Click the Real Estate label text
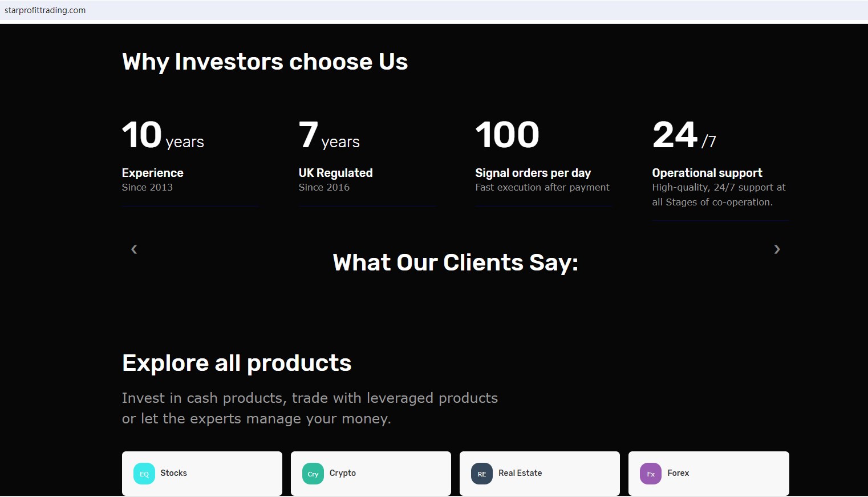This screenshot has height=497, width=868. point(520,473)
